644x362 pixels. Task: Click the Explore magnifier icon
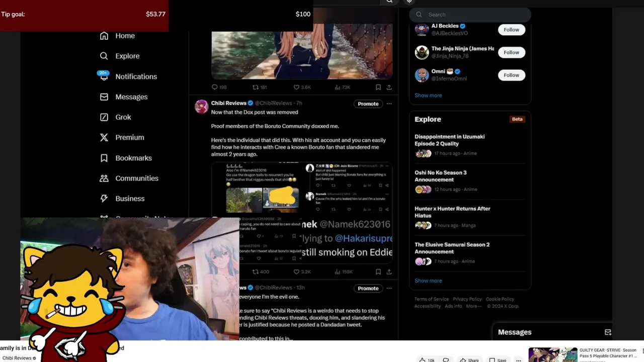tap(104, 56)
